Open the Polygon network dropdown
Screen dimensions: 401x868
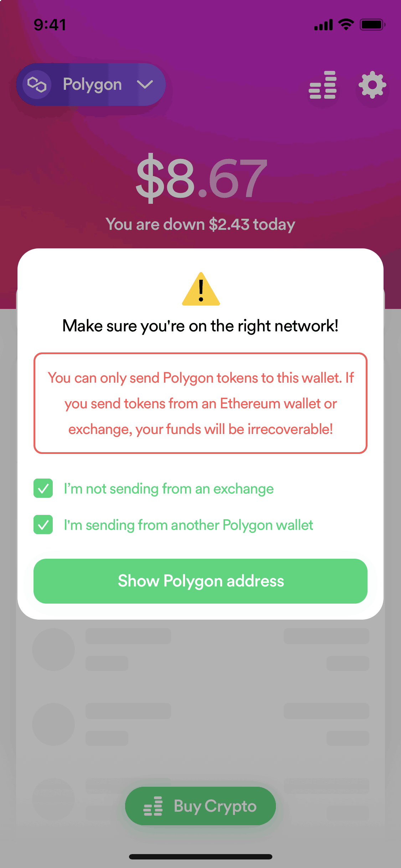pos(91,84)
